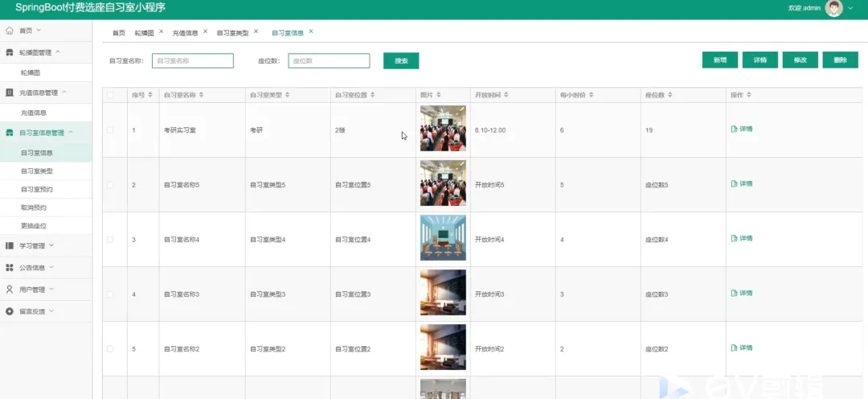Click the sort arrows on 座位数 column header

click(x=669, y=95)
